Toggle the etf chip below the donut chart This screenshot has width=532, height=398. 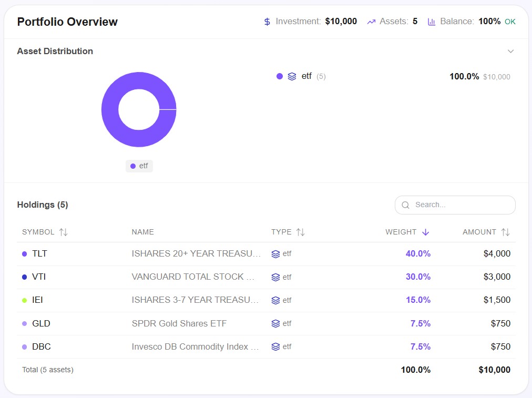(139, 166)
